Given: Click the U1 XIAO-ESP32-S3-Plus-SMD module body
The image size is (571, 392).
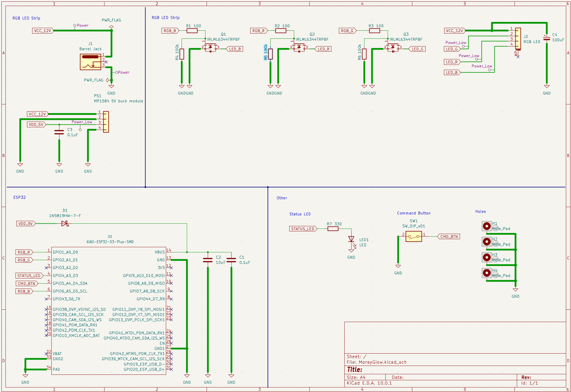Looking at the screenshot, I should click(109, 311).
